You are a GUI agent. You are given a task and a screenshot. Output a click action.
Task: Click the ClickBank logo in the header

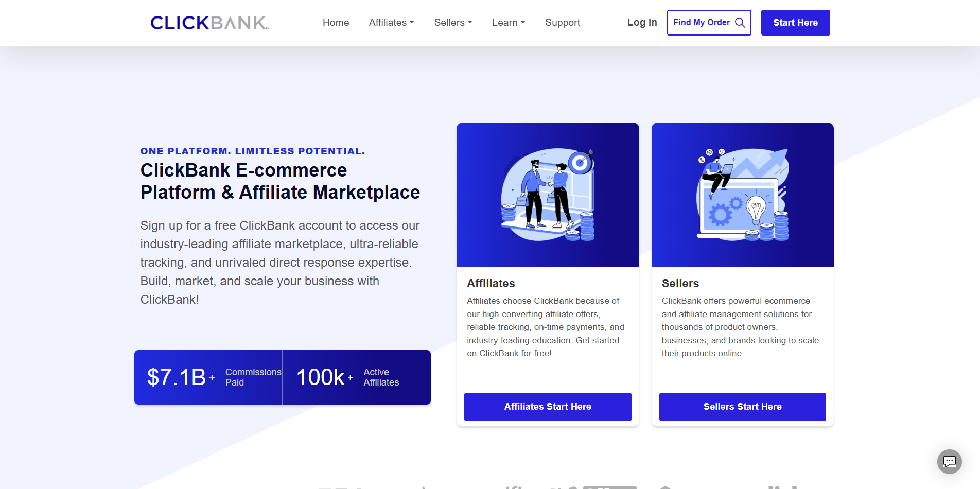click(x=209, y=23)
